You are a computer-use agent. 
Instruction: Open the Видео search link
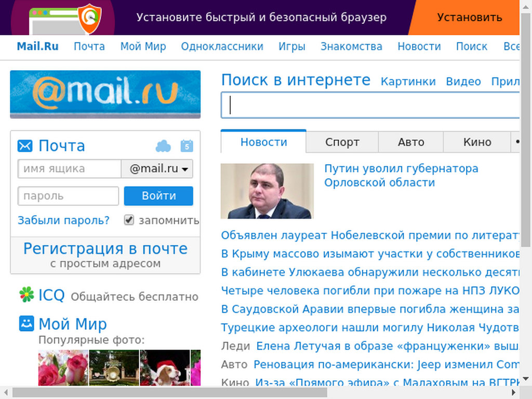tap(463, 82)
